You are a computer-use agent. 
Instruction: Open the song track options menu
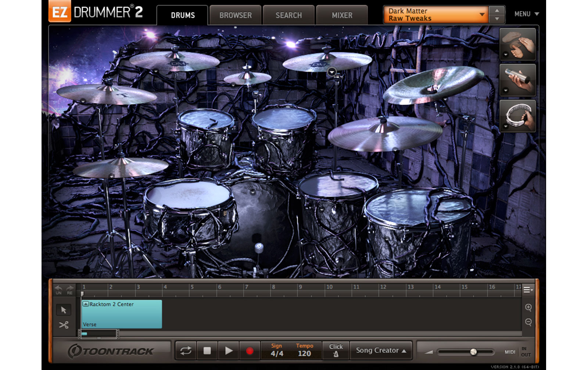tap(528, 290)
